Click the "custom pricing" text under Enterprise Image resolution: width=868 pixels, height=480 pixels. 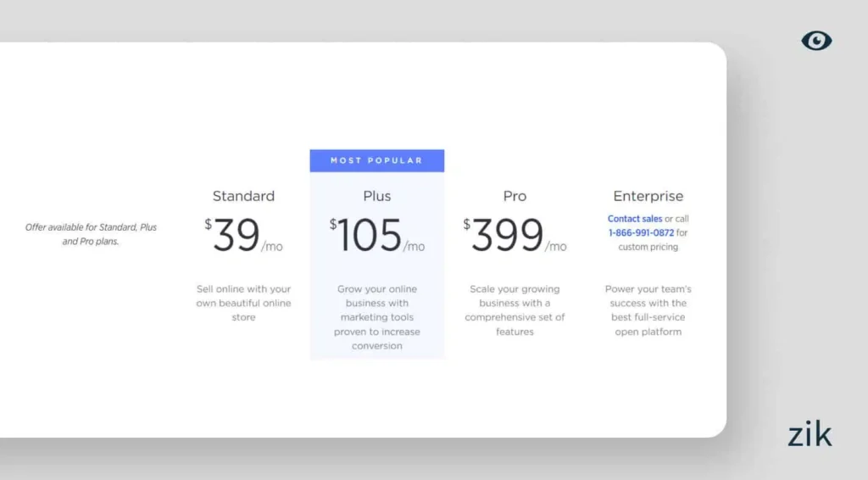pyautogui.click(x=648, y=247)
